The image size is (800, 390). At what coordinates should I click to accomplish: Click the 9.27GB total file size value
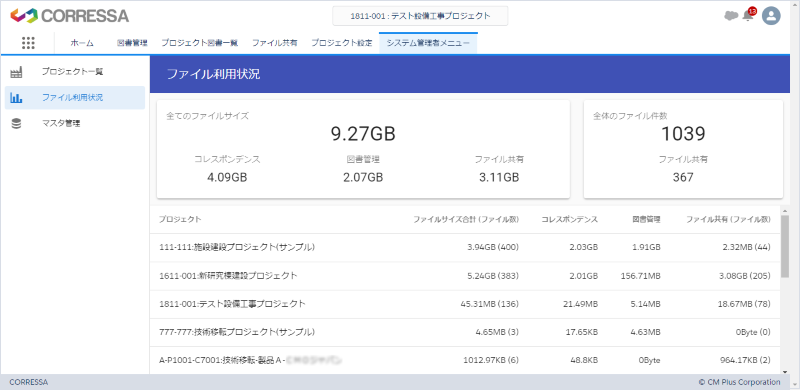[x=363, y=134]
